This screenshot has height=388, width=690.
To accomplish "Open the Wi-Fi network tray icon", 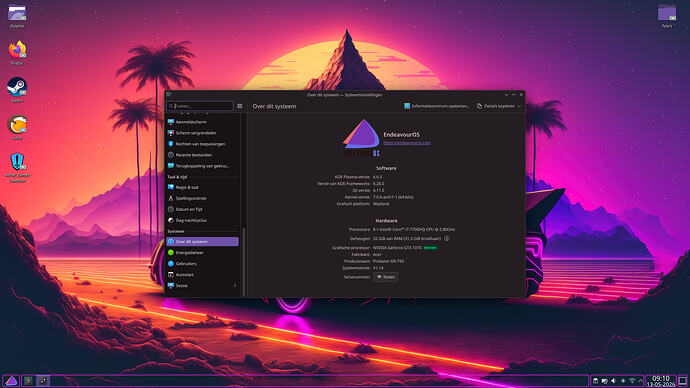I will (632, 381).
